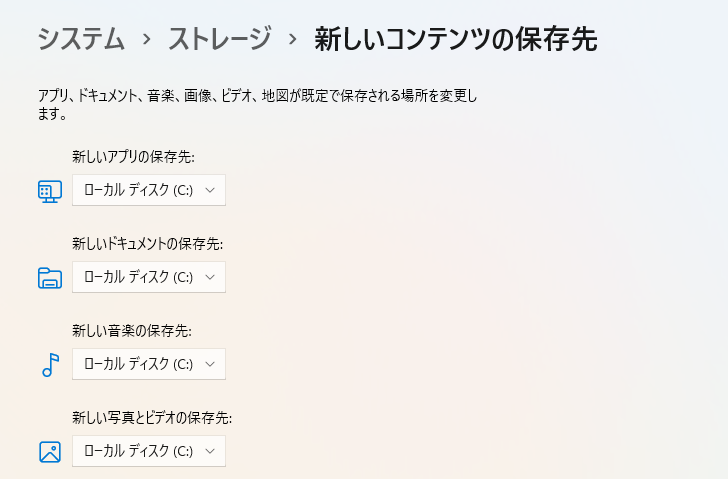
Task: Expand the photos and videos location dropdown
Action: point(149,451)
